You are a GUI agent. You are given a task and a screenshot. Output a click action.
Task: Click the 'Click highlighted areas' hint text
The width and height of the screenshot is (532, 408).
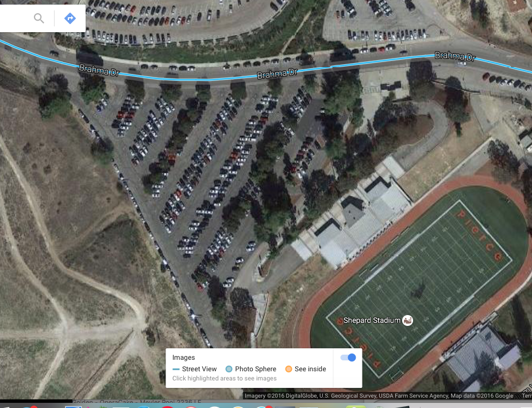[224, 378]
